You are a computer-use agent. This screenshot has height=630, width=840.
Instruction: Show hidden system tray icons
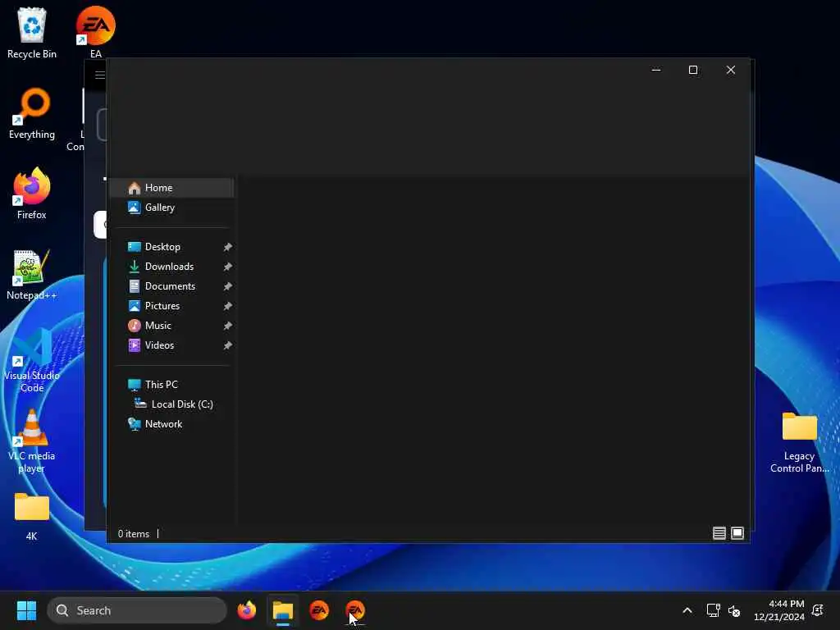click(687, 610)
